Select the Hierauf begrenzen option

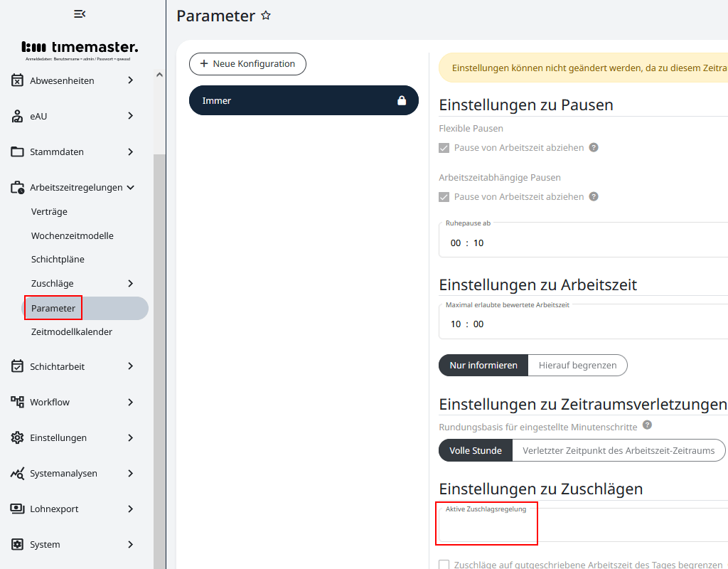(577, 365)
